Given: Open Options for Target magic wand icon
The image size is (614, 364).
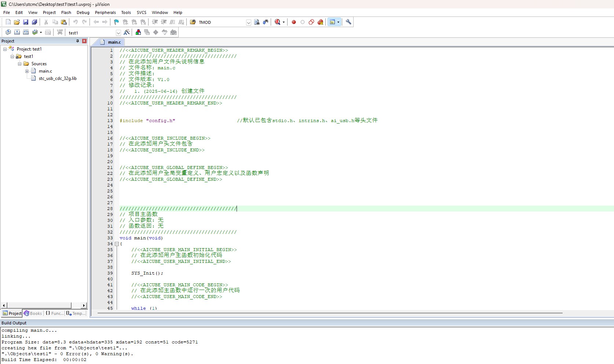Looking at the screenshot, I should click(x=127, y=32).
